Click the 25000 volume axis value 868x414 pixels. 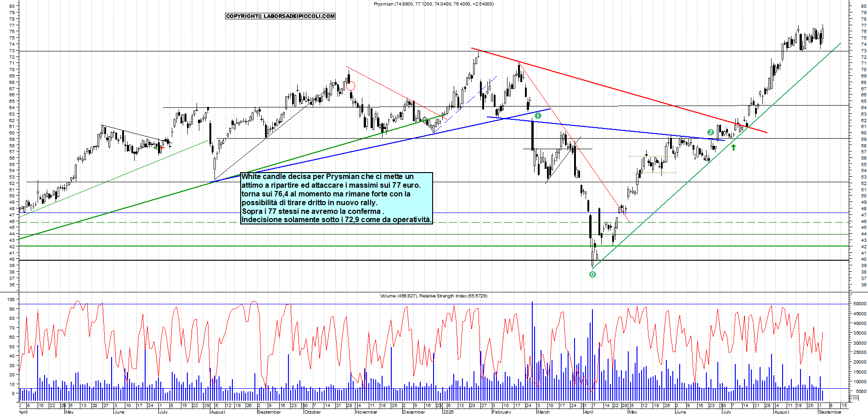tap(860, 352)
